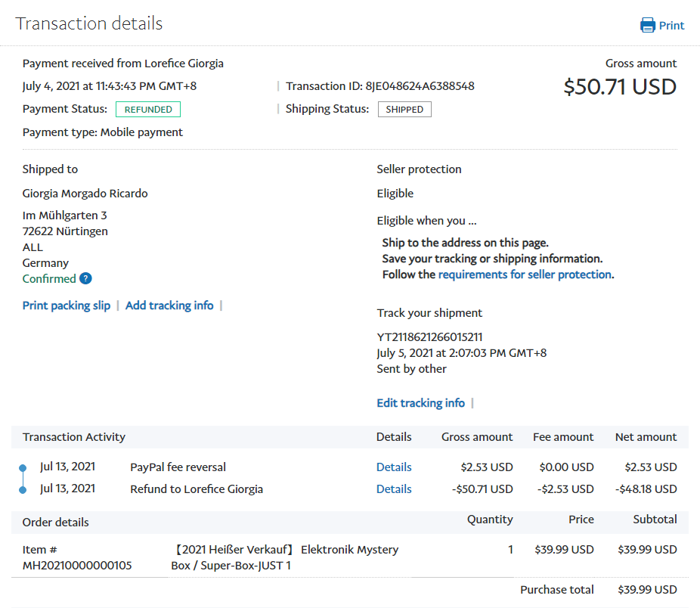
Task: Open requirements for seller protection link
Action: tap(525, 275)
